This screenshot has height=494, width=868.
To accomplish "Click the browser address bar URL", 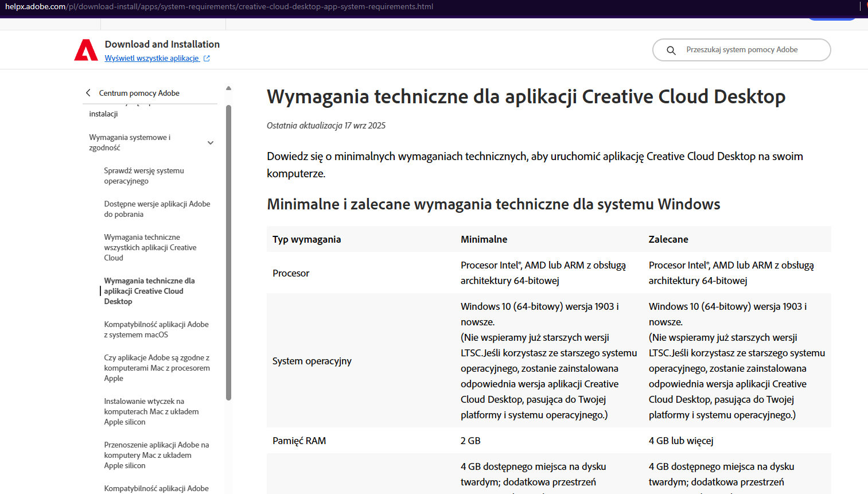I will (x=219, y=7).
